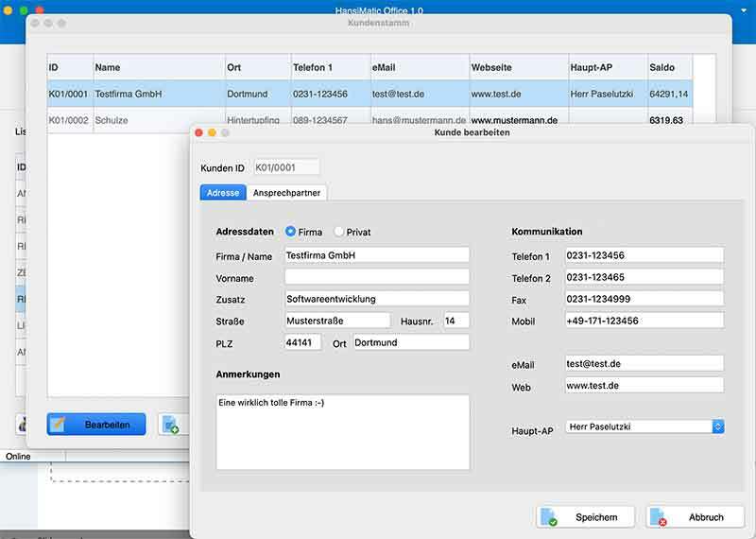Click the Firma / Name input field
756x539 pixels.
(377, 255)
